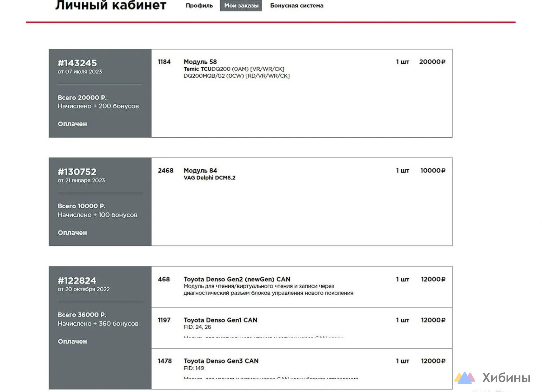542x392 pixels.
Task: Click FID: 24, 26 text
Action: [x=197, y=327]
